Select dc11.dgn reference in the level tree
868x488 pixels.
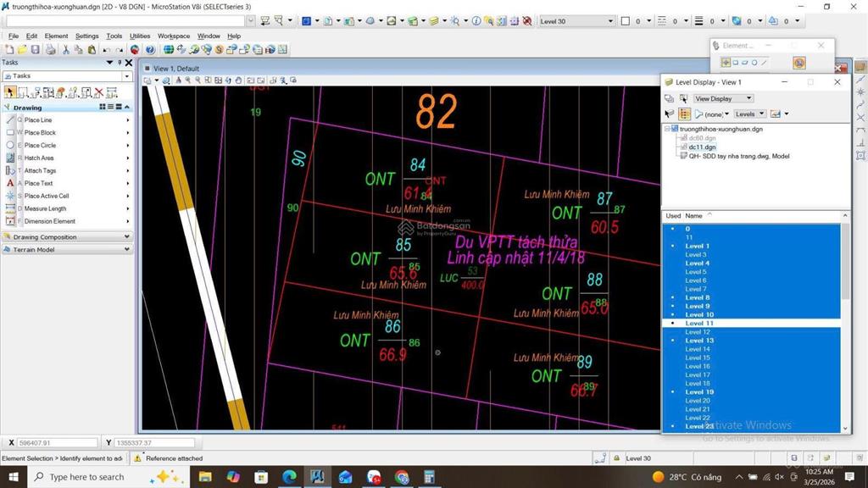pos(702,147)
